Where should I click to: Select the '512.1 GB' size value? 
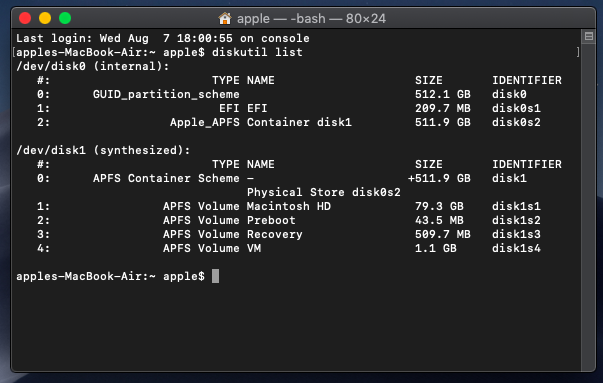tap(443, 95)
